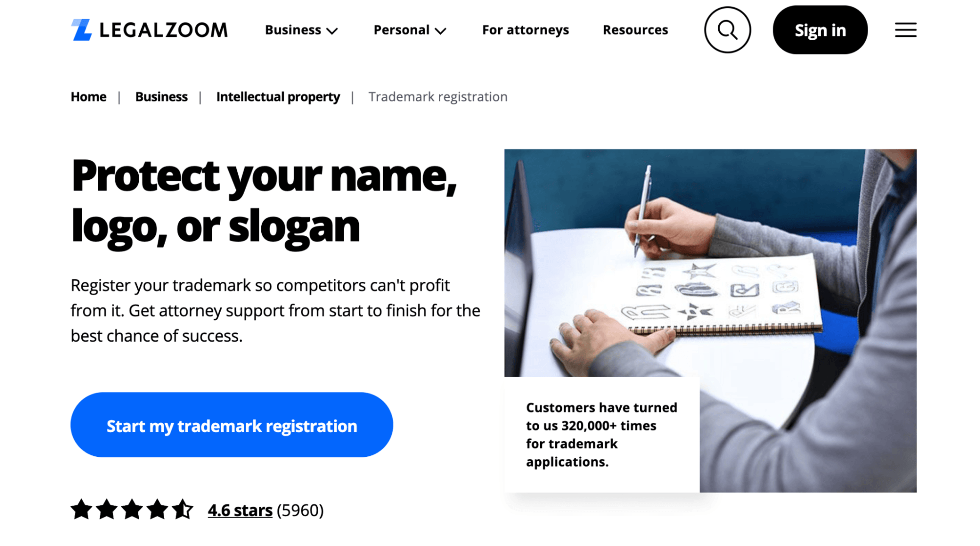
Task: Select the Business menu item
Action: [x=300, y=29]
